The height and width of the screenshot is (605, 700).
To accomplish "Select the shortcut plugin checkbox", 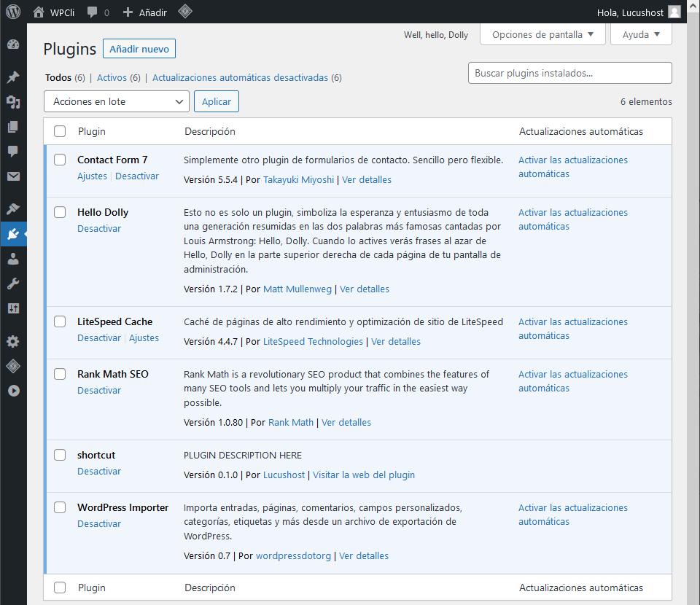I will coord(60,455).
